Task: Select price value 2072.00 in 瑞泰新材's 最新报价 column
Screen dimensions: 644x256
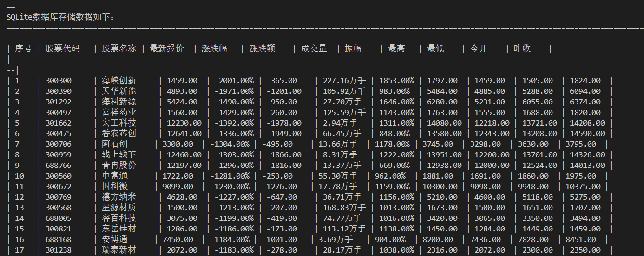Action: pyautogui.click(x=182, y=250)
